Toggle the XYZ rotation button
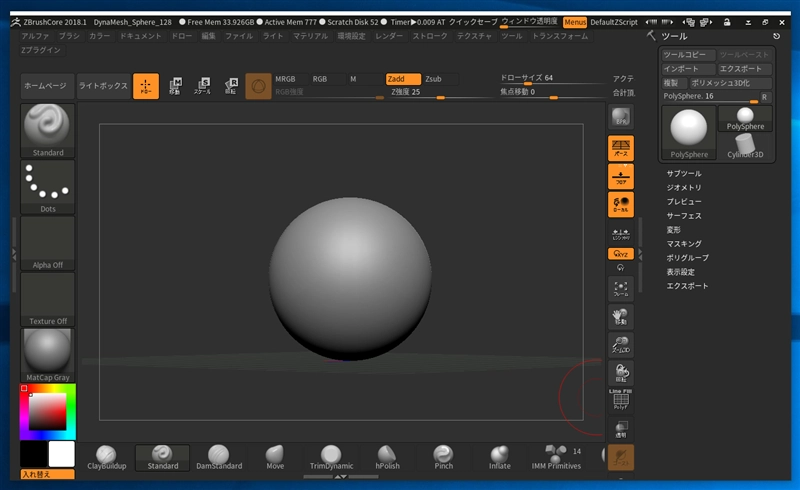 [620, 254]
